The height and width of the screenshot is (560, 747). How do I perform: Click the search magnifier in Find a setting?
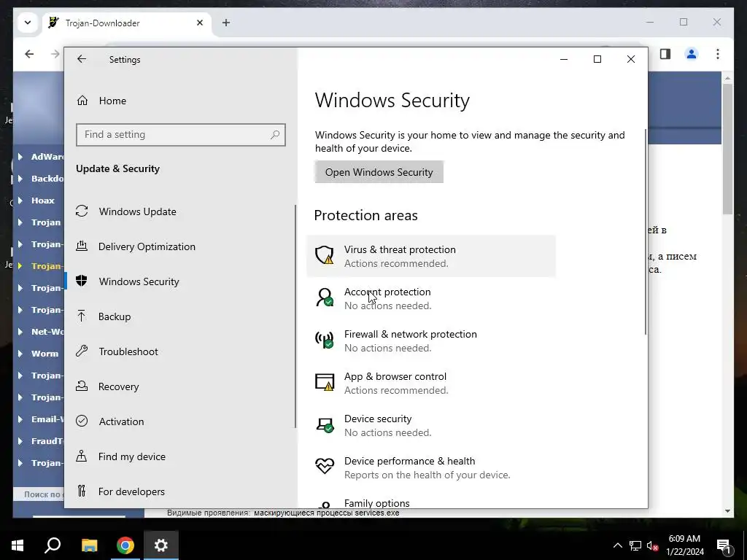tap(275, 135)
